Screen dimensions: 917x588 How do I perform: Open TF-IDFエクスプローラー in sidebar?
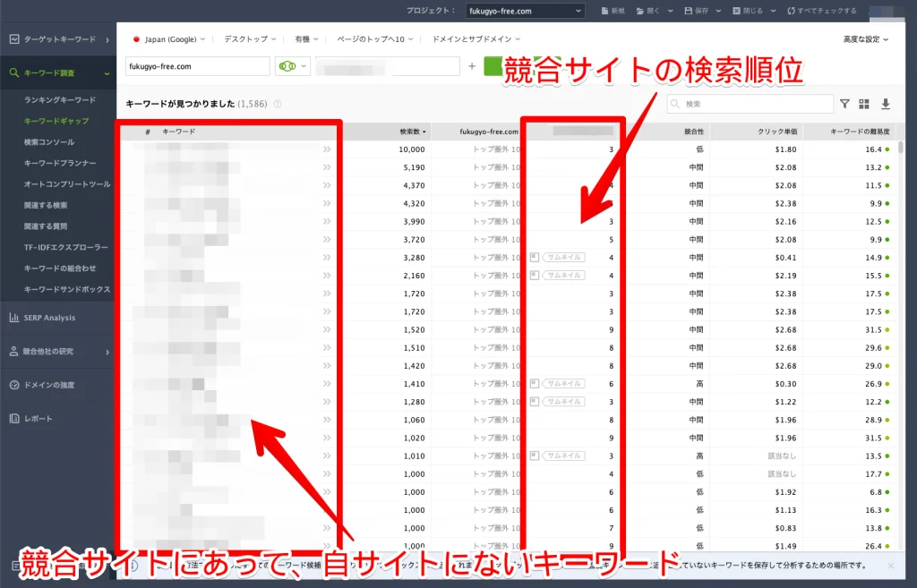point(65,247)
